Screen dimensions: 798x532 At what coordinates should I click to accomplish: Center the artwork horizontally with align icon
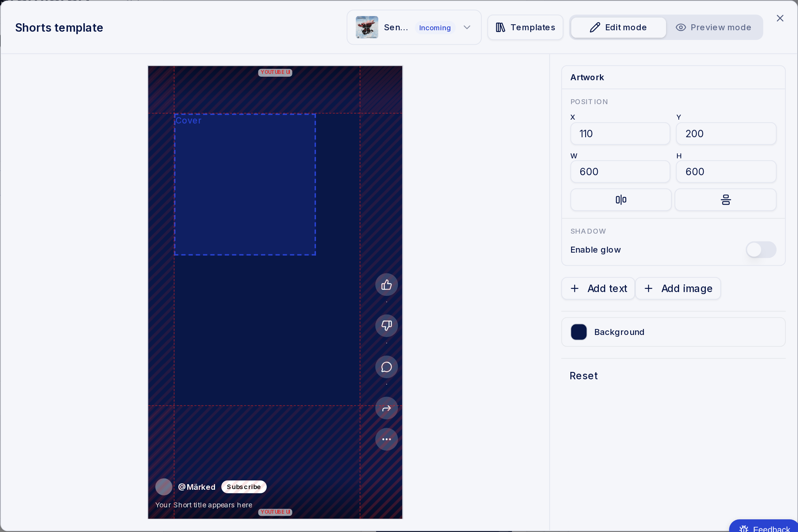click(x=621, y=200)
